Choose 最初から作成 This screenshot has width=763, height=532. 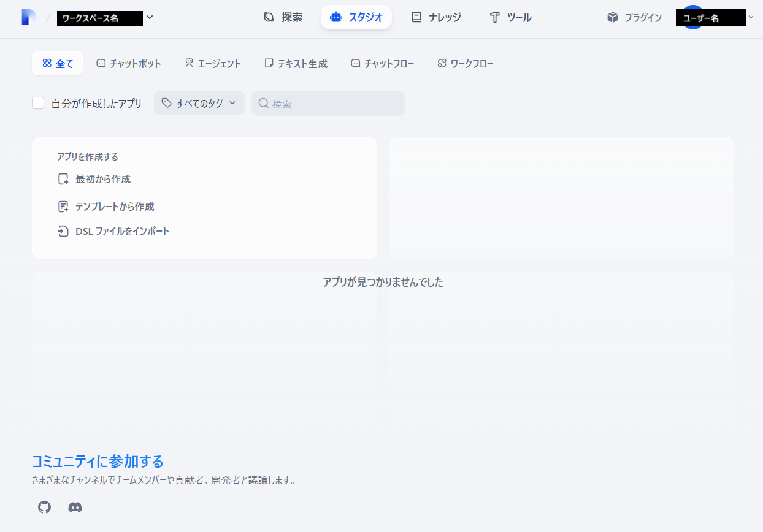pyautogui.click(x=94, y=179)
